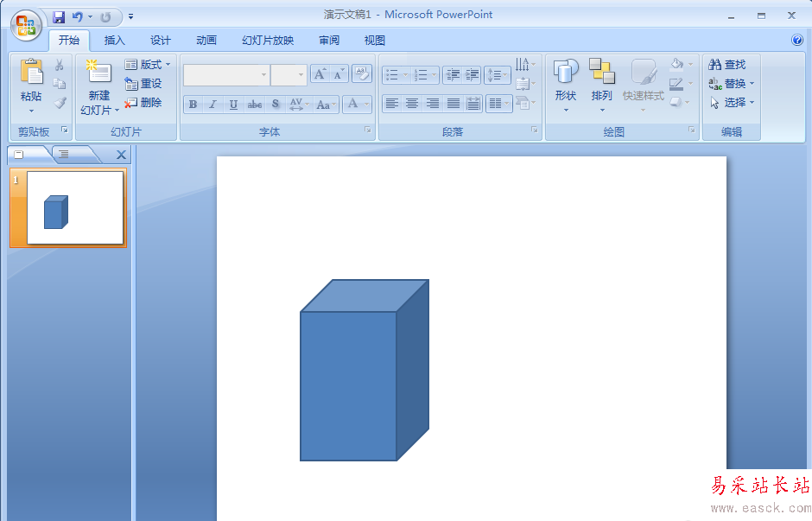Expand the 粘贴 dropdown arrow

(31, 111)
